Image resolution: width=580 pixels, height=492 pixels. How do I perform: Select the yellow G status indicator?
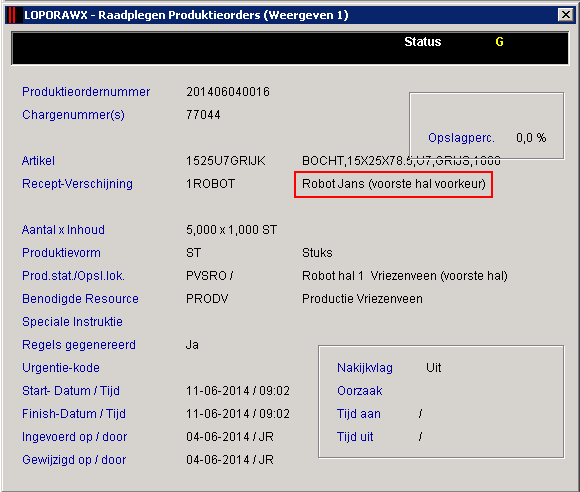click(x=499, y=42)
